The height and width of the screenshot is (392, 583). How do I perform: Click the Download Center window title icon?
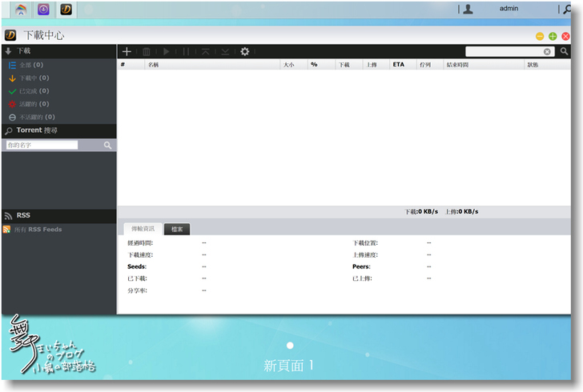click(10, 35)
